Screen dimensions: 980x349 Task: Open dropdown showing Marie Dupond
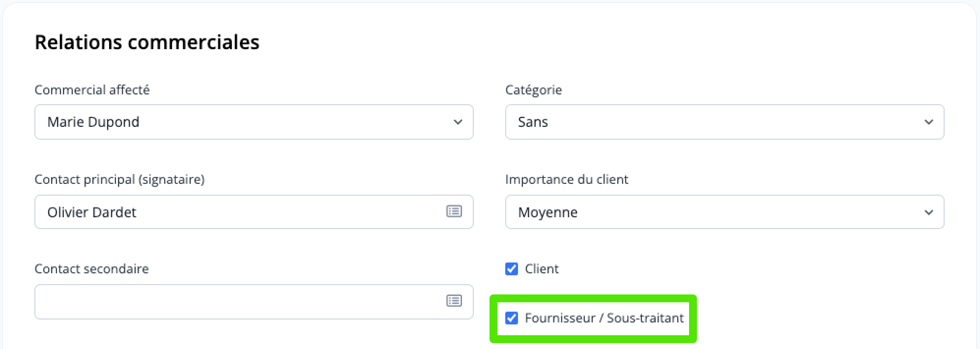[246, 122]
